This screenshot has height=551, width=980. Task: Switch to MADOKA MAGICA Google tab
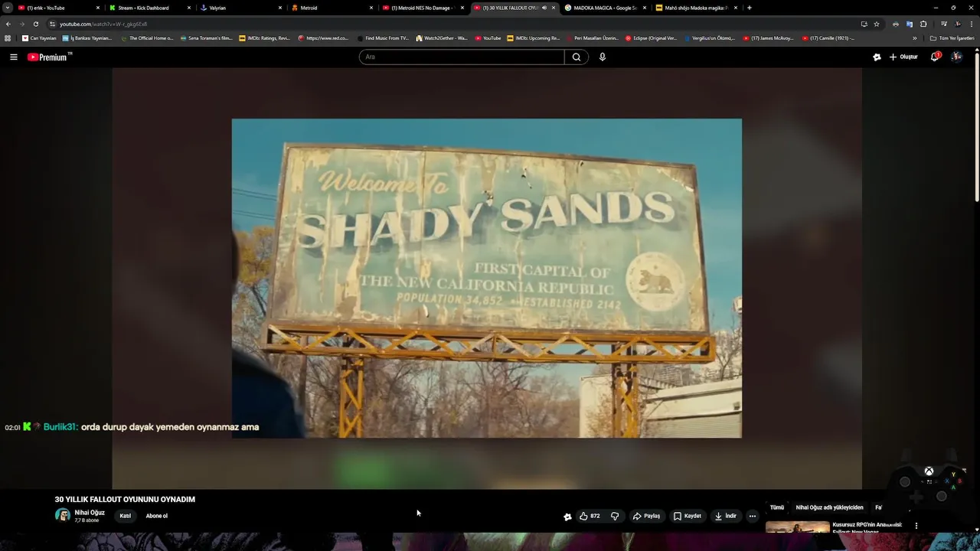[x=604, y=8]
